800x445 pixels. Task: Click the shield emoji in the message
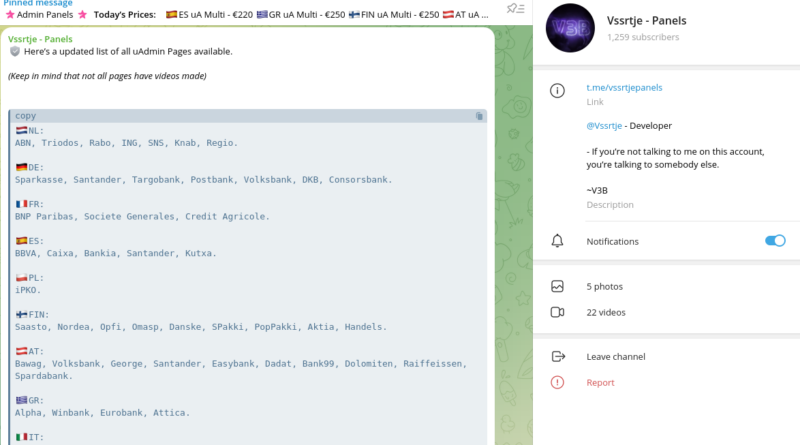coord(15,51)
